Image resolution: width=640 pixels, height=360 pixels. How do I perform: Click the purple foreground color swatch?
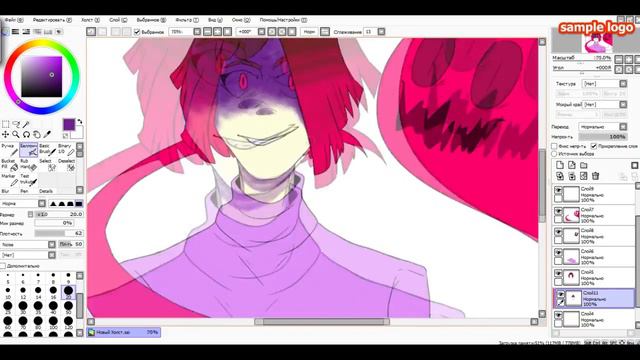point(69,124)
